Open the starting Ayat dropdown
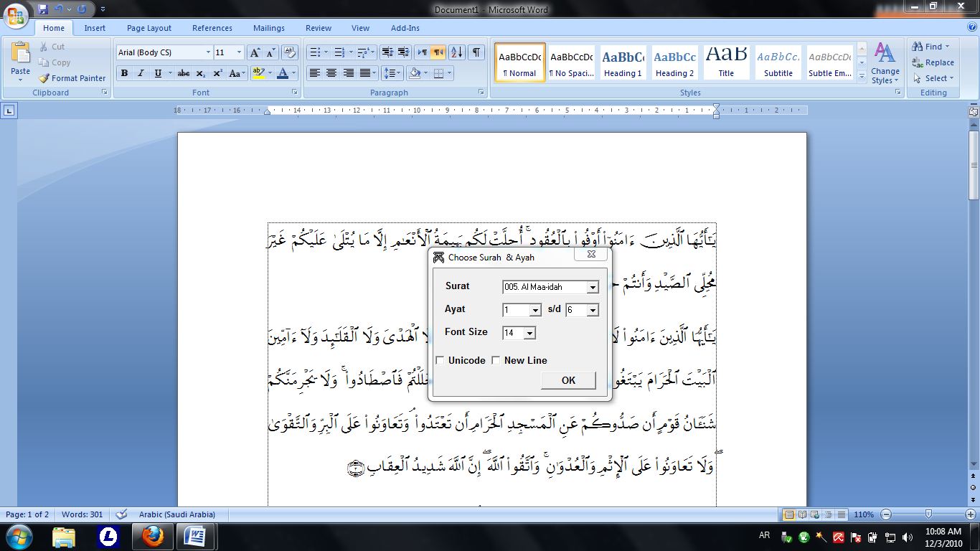 point(535,311)
